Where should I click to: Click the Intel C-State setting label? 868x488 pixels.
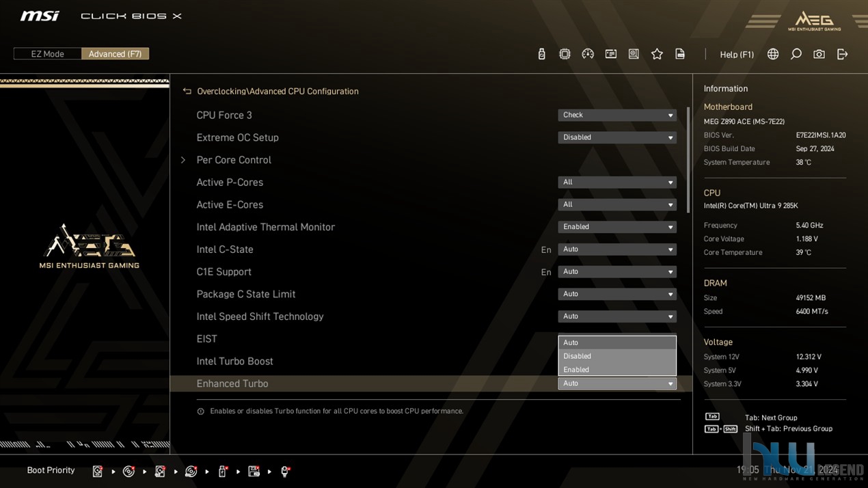click(x=225, y=249)
